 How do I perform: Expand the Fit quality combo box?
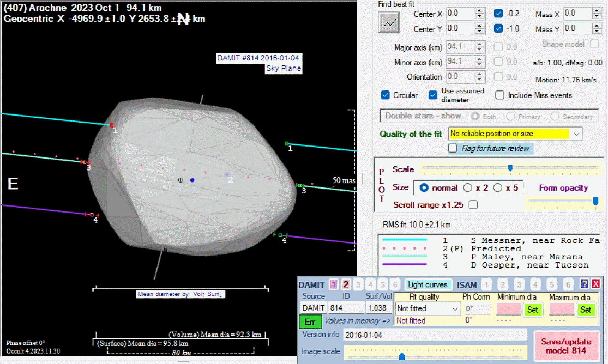(456, 309)
